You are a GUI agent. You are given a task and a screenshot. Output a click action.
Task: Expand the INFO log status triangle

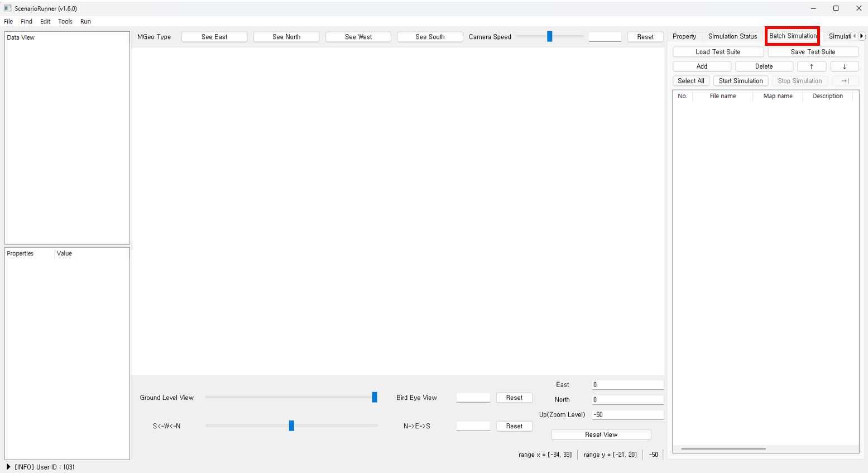click(8, 467)
